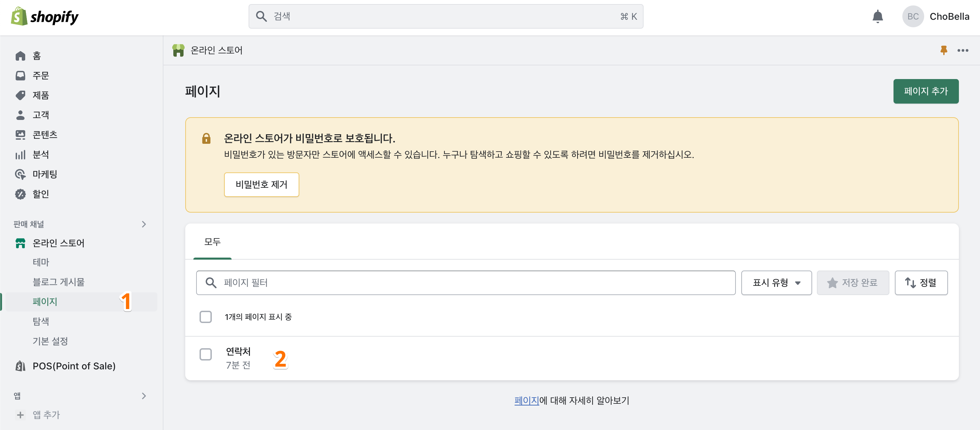Click the Shopify logo
980x430 pixels.
click(x=45, y=16)
